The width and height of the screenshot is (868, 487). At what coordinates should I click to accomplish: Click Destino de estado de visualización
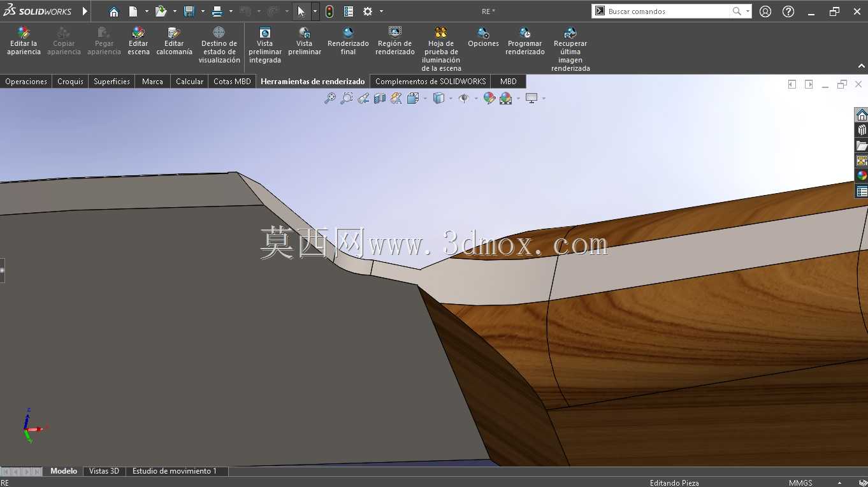(x=219, y=45)
